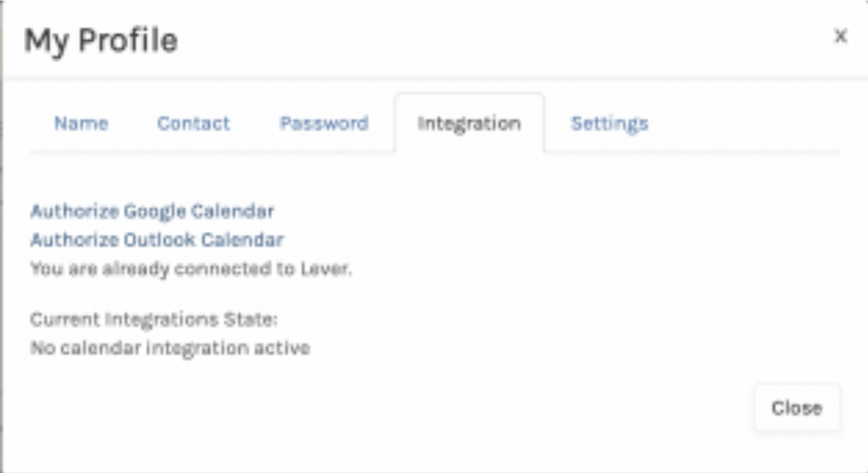View profile Name details tab
Image resolution: width=868 pixels, height=473 pixels.
click(81, 123)
